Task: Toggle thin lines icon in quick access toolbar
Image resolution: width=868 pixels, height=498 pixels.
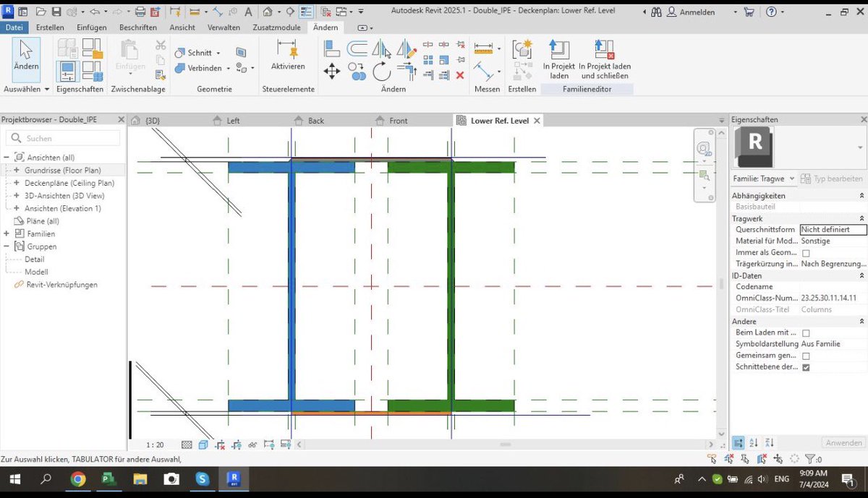Action: click(x=306, y=12)
